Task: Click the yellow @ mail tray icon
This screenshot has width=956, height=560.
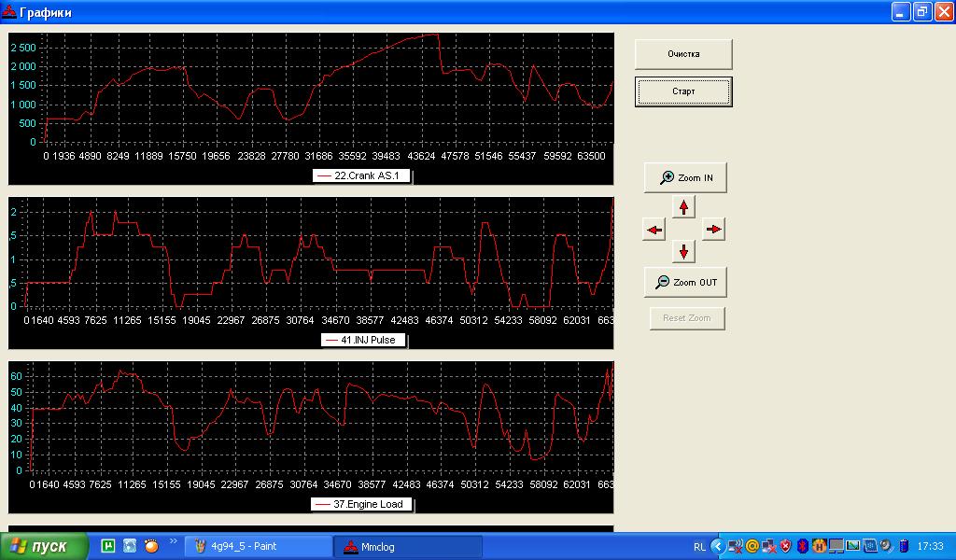Action: 752,547
